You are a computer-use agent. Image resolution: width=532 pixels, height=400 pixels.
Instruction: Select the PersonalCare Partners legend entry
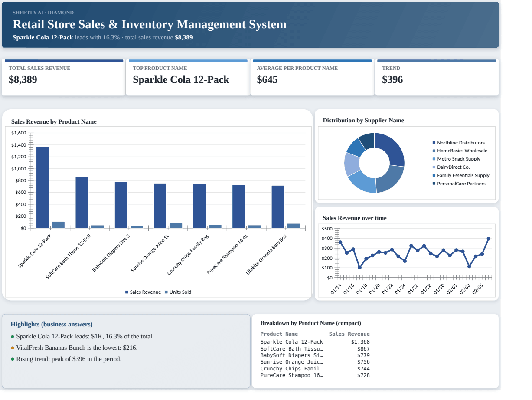459,184
